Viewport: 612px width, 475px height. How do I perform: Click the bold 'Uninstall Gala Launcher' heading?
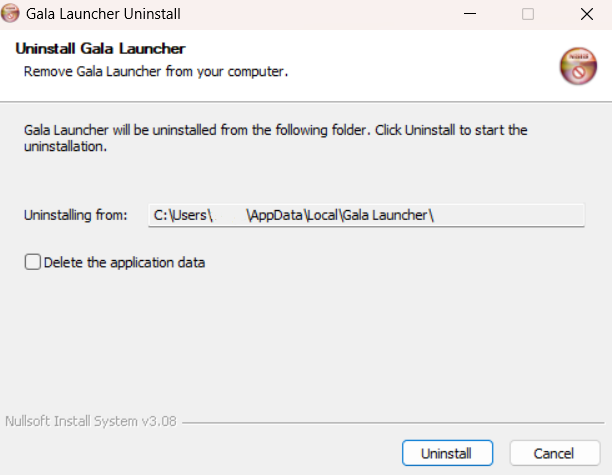pyautogui.click(x=100, y=49)
